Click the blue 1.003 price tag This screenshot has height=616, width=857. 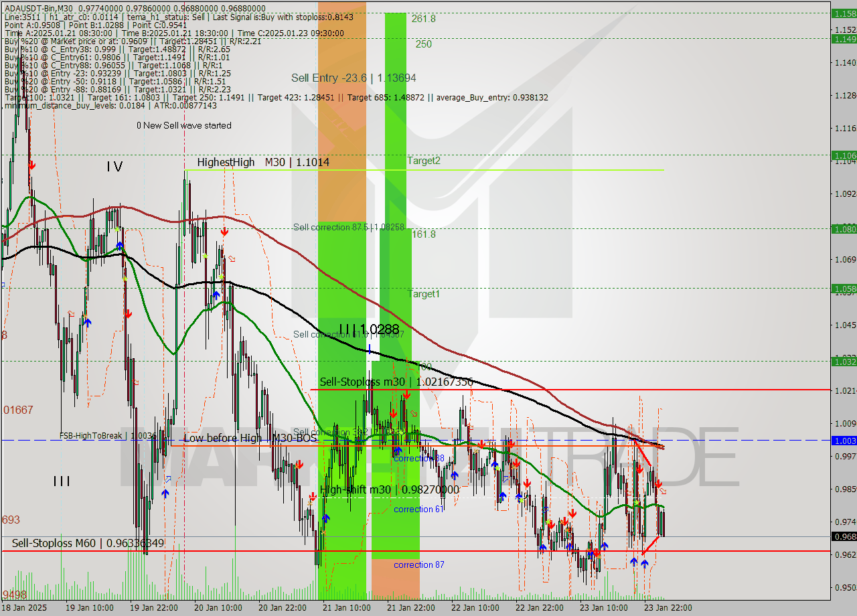pyautogui.click(x=844, y=441)
